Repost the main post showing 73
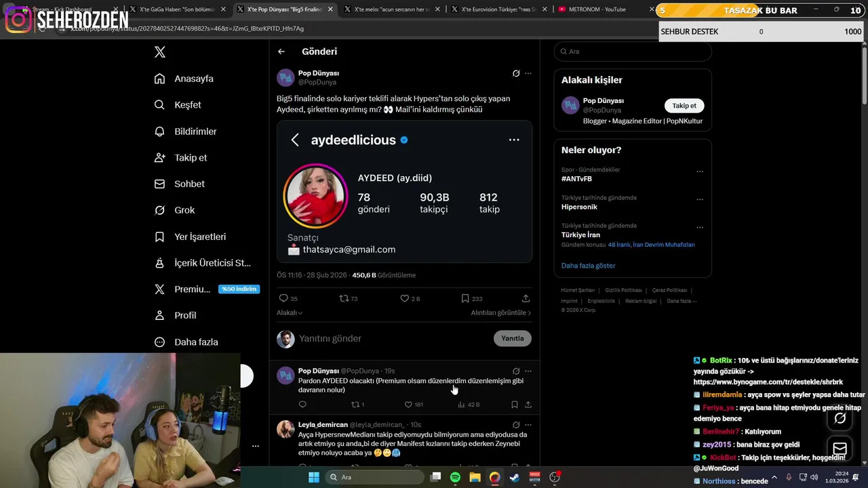This screenshot has height=488, width=868. click(x=349, y=298)
